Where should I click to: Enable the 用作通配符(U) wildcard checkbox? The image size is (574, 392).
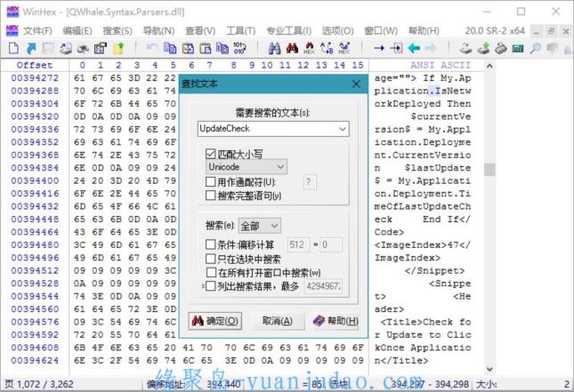click(211, 181)
